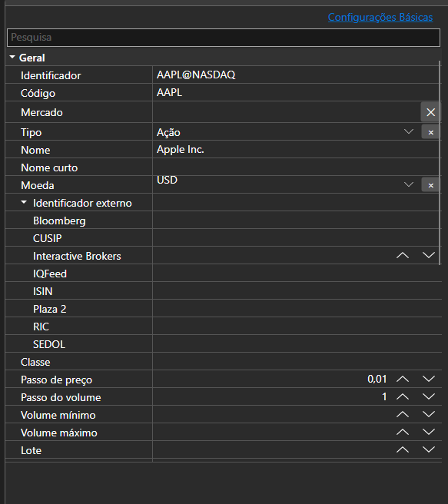Focus the Pesquisa search field
Image resolution: width=448 pixels, height=504 pixels.
pyautogui.click(x=224, y=38)
